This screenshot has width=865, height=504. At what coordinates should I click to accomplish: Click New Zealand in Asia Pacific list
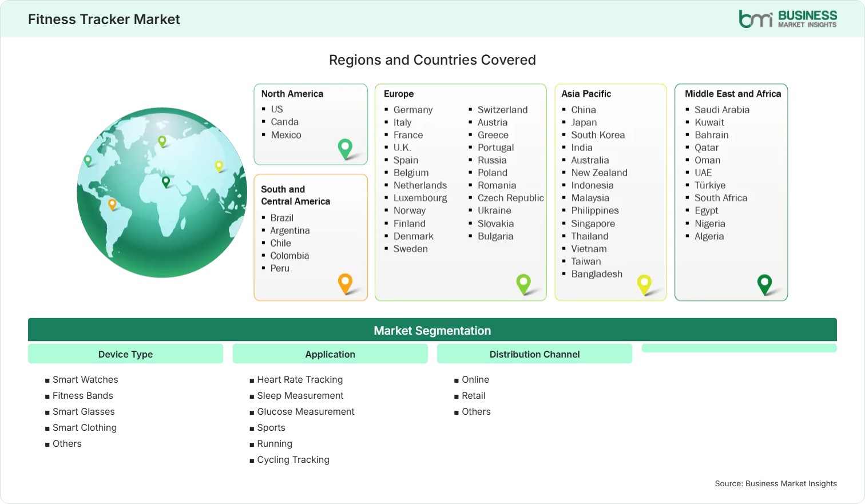click(600, 173)
